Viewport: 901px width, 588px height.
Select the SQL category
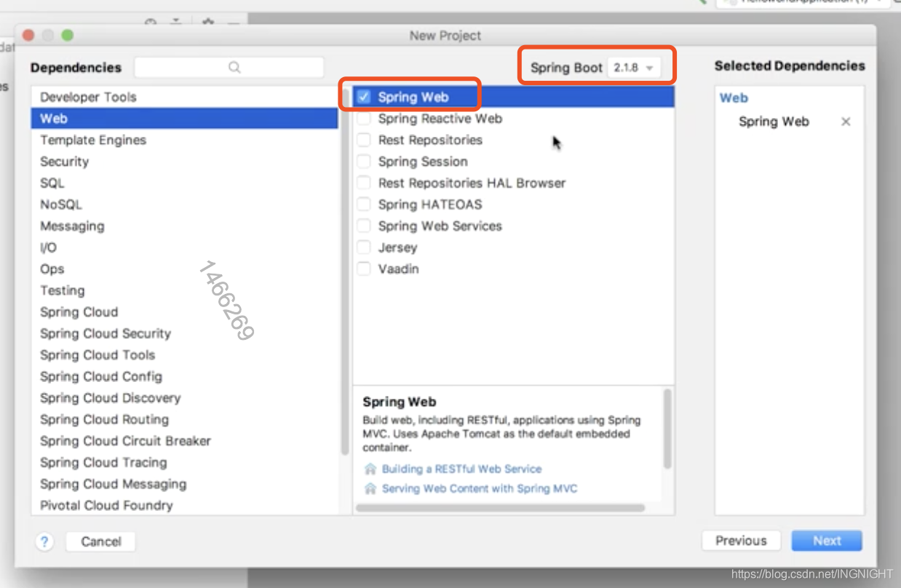185,183
